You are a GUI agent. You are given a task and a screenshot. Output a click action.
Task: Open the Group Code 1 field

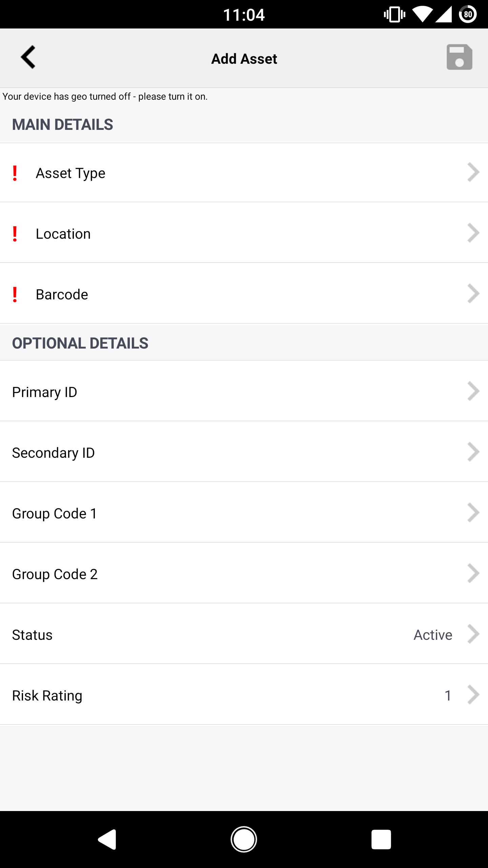coord(244,512)
